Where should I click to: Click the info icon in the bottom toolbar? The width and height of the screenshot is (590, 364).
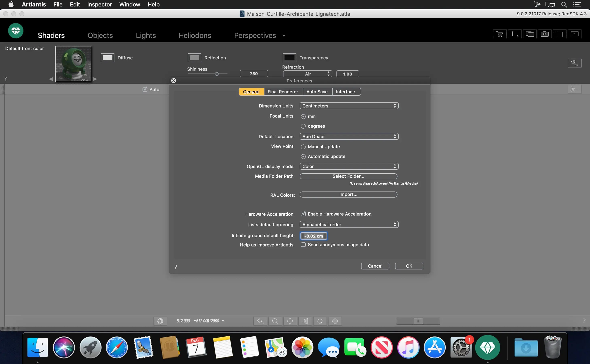pyautogui.click(x=335, y=321)
